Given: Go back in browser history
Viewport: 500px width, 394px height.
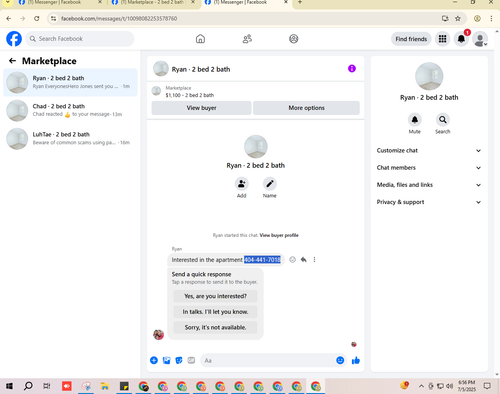Looking at the screenshot, I should [x=9, y=19].
